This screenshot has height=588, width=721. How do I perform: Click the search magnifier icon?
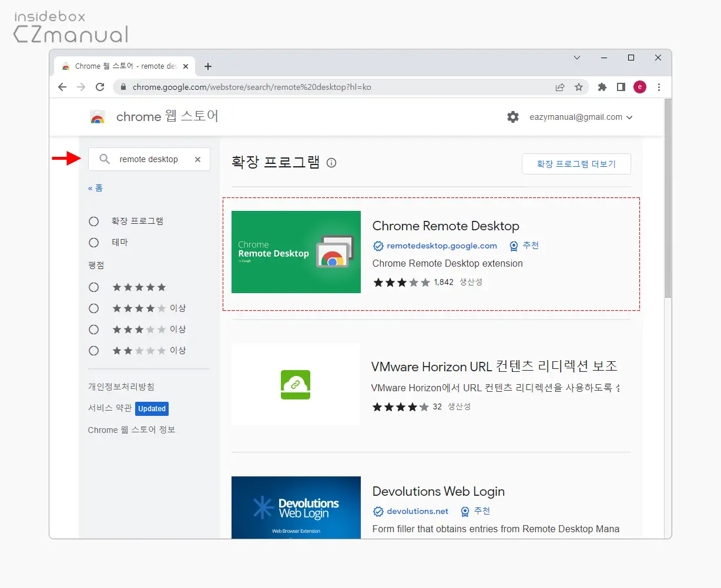click(x=105, y=159)
